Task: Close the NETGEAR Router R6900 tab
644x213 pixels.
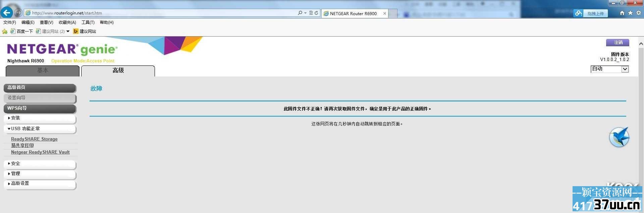Action: pyautogui.click(x=385, y=13)
